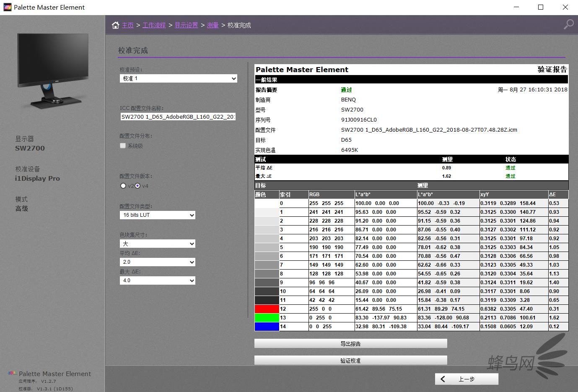This screenshot has width=578, height=392.
Task: Click the back arrow on 上一步 button
Action: [x=443, y=379]
